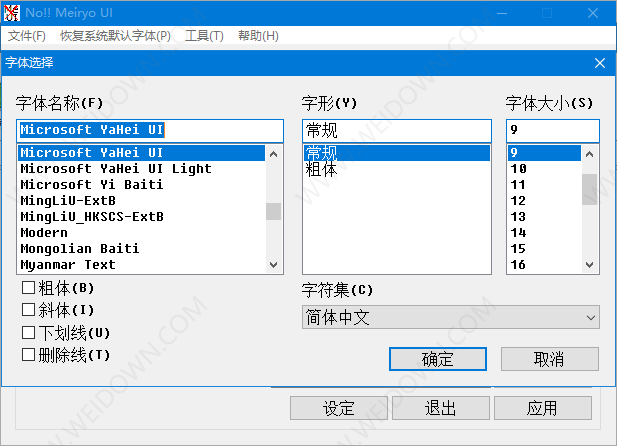
Task: Click the 字形 style input field
Action: (397, 131)
